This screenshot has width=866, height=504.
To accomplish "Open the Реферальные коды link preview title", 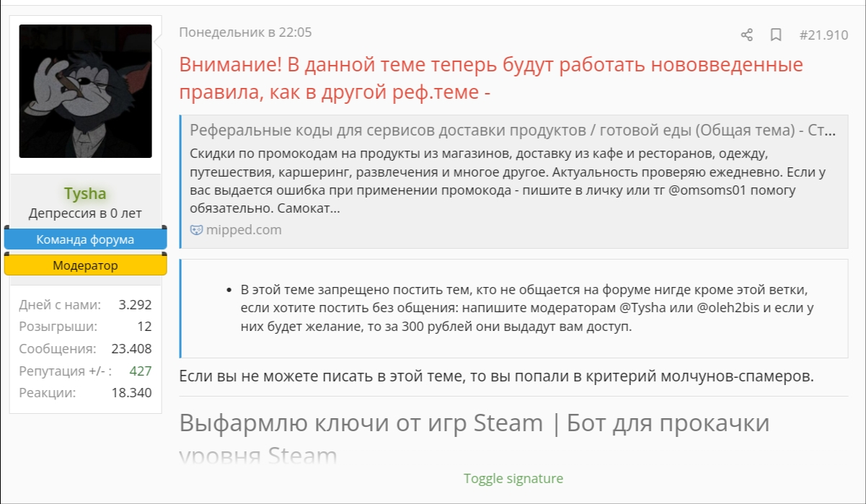I will 513,131.
